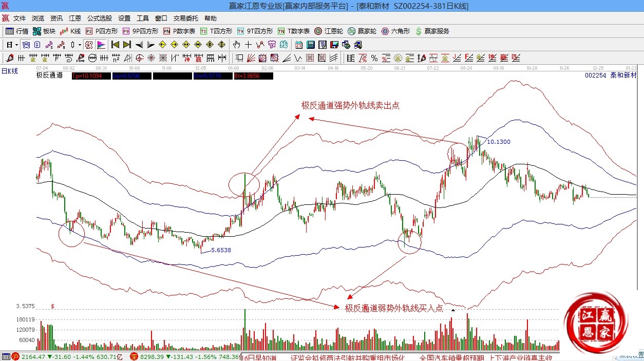Open the P四方形 square tool

click(102, 31)
